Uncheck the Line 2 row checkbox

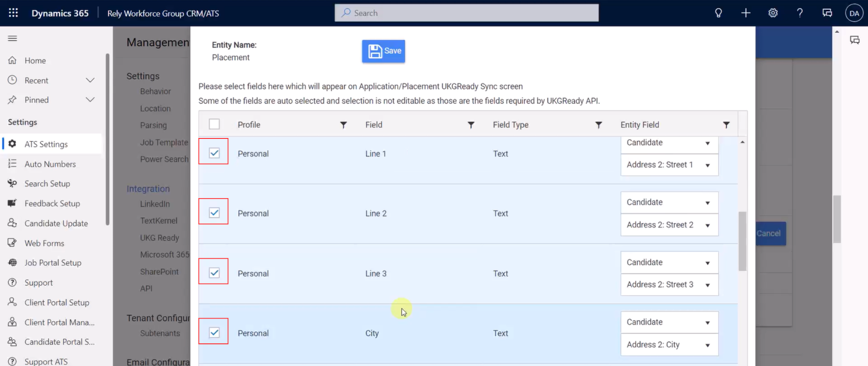click(x=214, y=213)
